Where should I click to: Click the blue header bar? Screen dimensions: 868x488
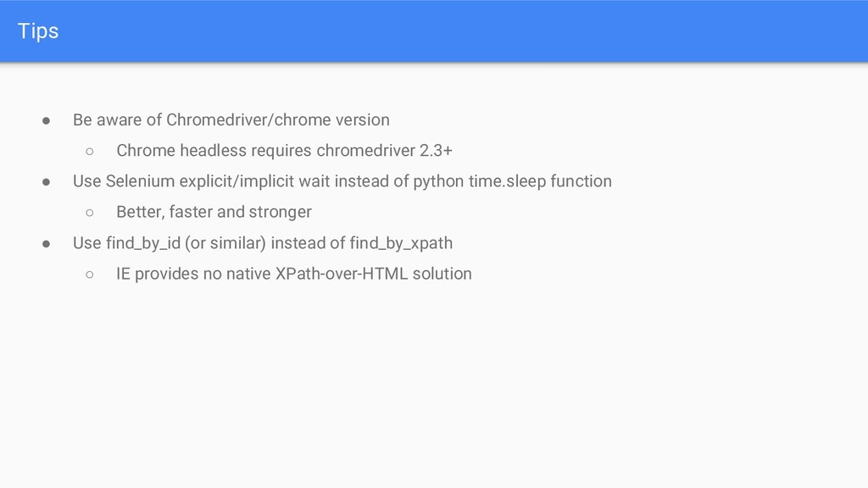[434, 31]
